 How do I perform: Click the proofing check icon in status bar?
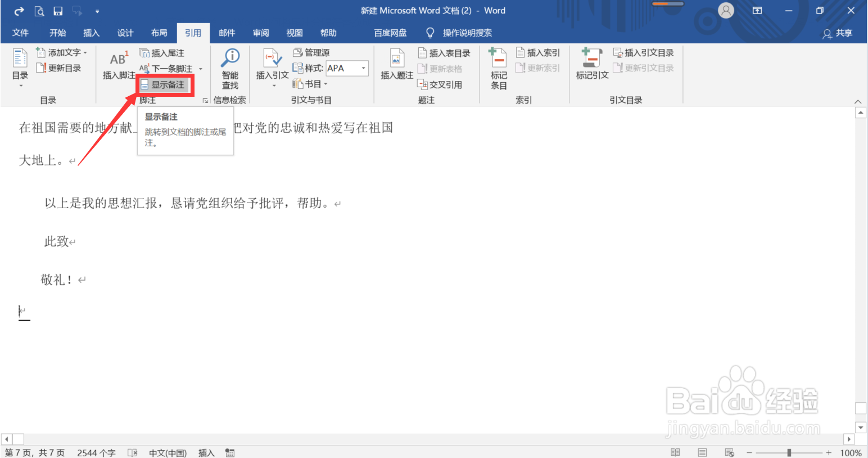coord(133,452)
